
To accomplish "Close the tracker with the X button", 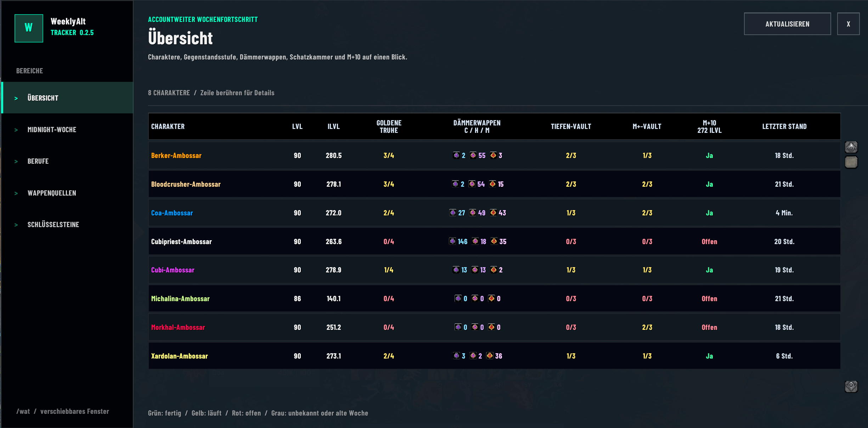I will pyautogui.click(x=848, y=24).
